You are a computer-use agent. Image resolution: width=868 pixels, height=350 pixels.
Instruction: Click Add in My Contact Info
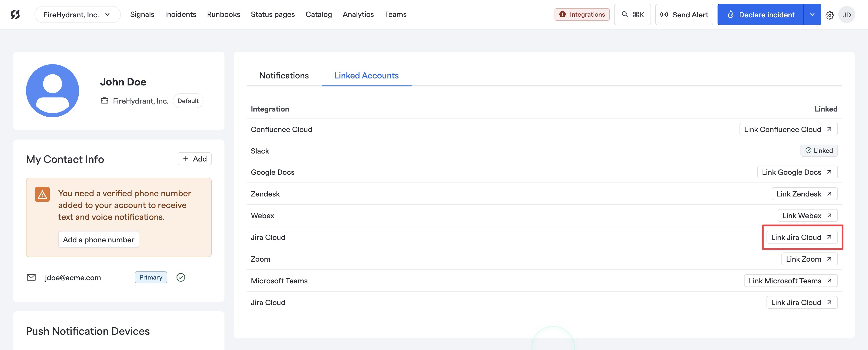pyautogui.click(x=194, y=159)
